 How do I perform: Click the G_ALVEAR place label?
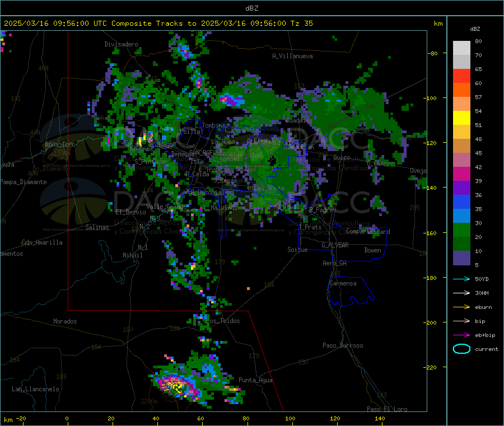[x=335, y=245]
